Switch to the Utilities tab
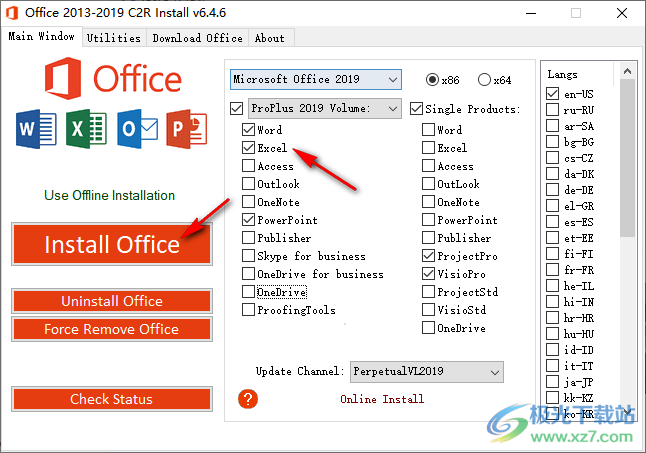Image resolution: width=646 pixels, height=453 pixels. [x=114, y=38]
